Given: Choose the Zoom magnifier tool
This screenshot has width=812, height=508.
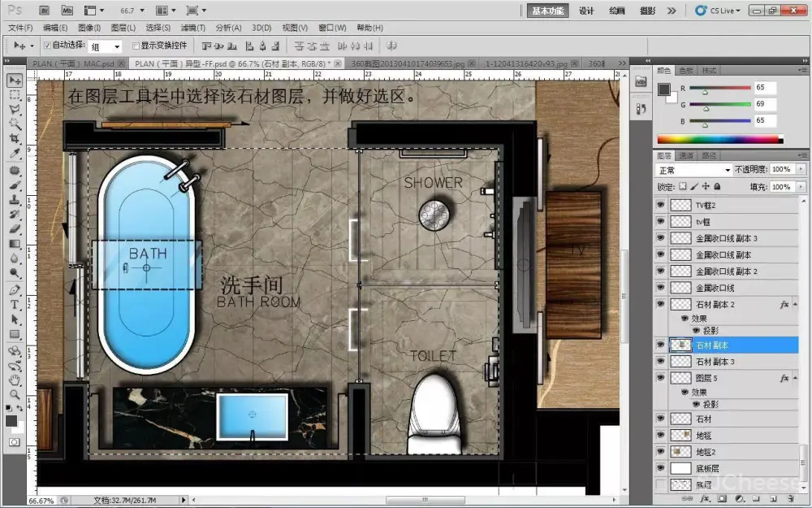Looking at the screenshot, I should pos(15,394).
